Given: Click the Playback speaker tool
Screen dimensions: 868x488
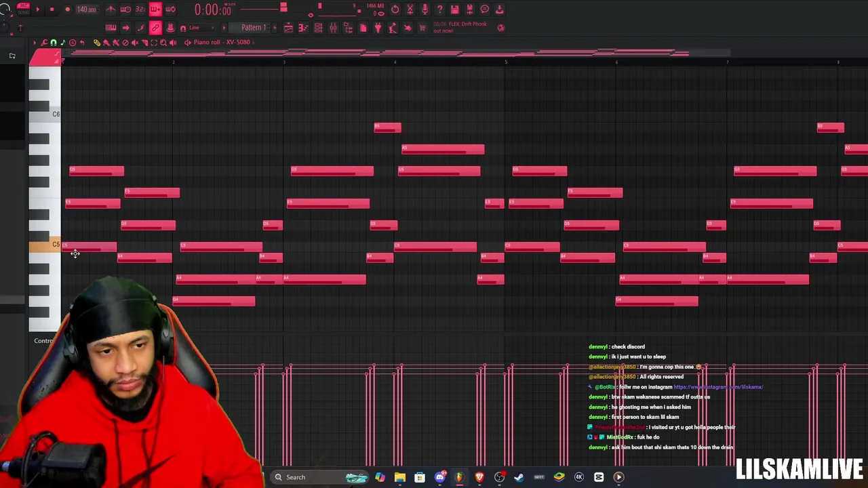Looking at the screenshot, I should point(173,42).
